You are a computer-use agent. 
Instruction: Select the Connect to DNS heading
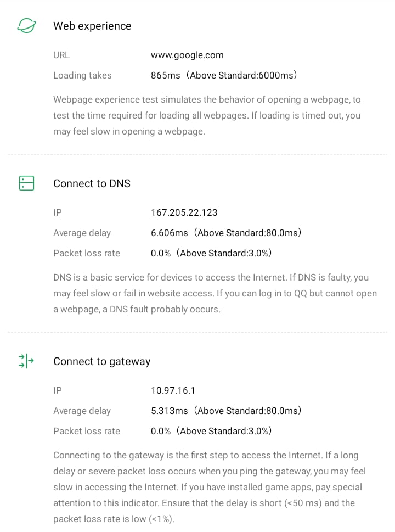pyautogui.click(x=92, y=183)
